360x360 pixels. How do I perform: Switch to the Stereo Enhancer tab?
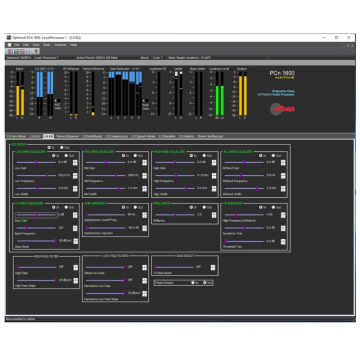click(68, 136)
